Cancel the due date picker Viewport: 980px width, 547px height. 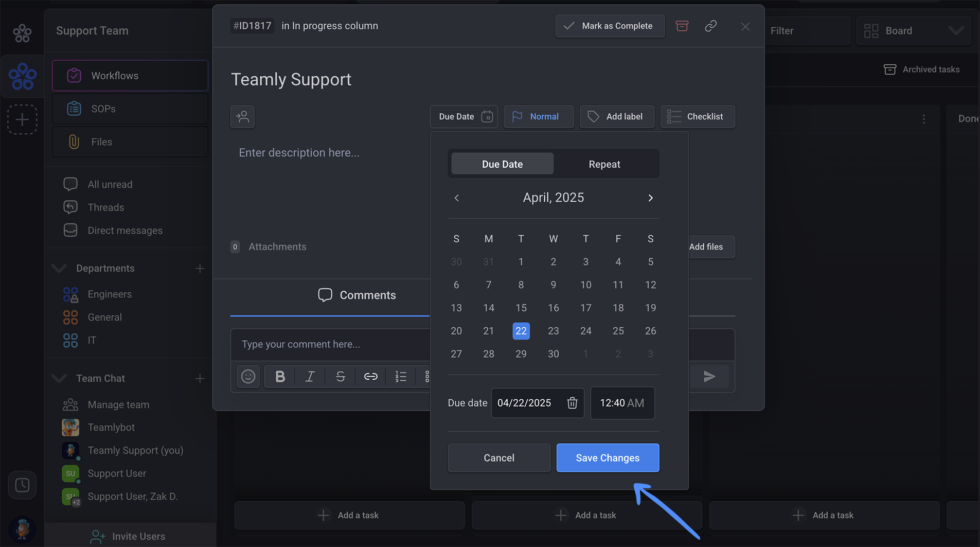499,458
